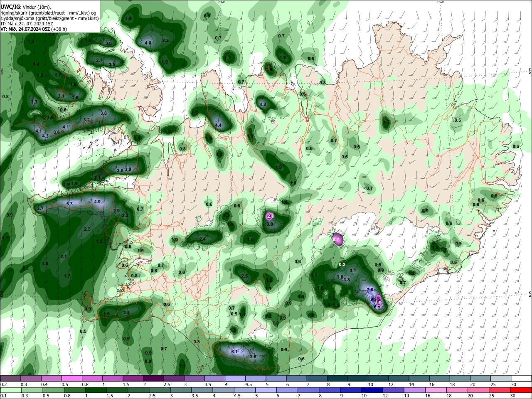Click the dark teal swatch between 9 and 10 in the snow legend
Screen dimensions: 532x399
click(357, 379)
